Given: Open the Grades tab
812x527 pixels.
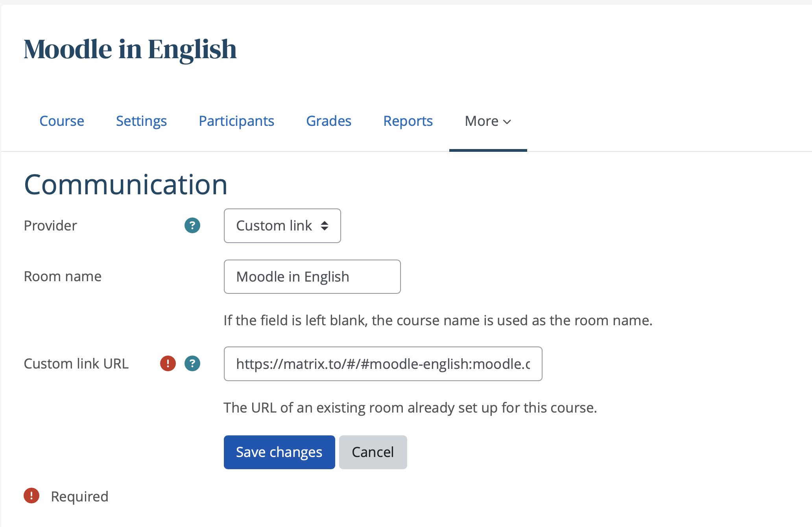Looking at the screenshot, I should tap(328, 121).
